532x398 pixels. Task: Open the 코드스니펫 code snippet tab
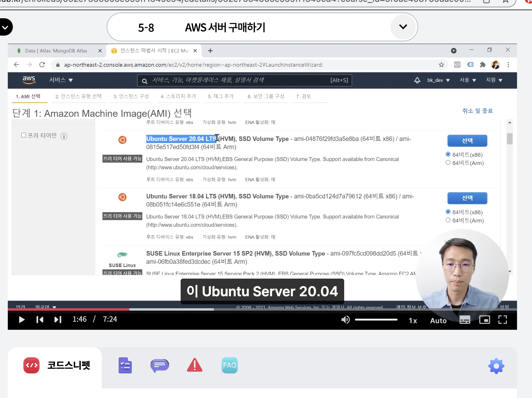(57, 365)
